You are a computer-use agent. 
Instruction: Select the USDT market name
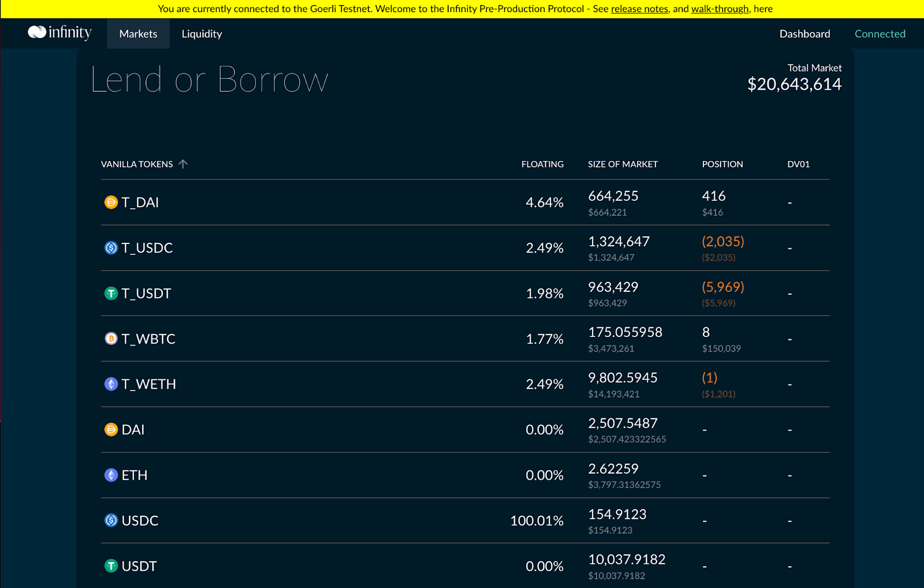click(139, 566)
